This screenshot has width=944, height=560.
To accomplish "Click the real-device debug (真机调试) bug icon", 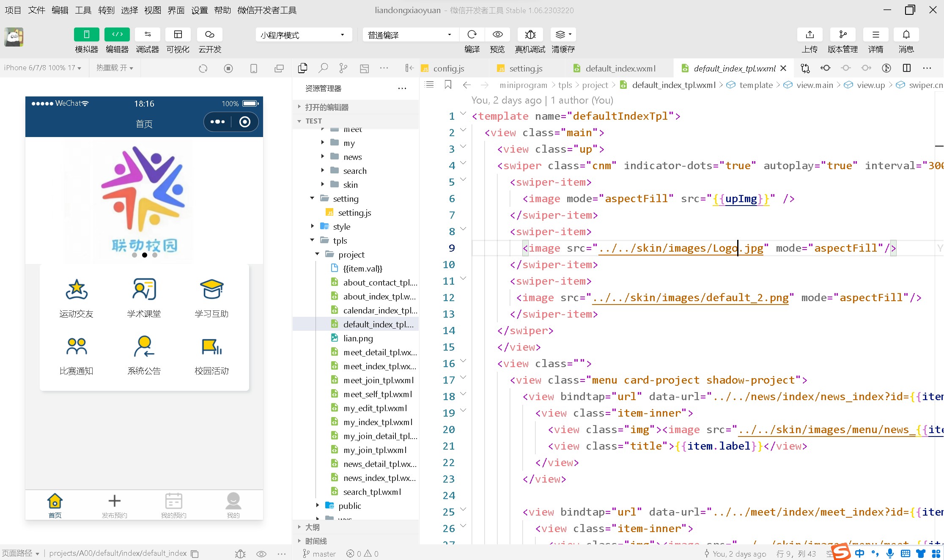I will 530,35.
